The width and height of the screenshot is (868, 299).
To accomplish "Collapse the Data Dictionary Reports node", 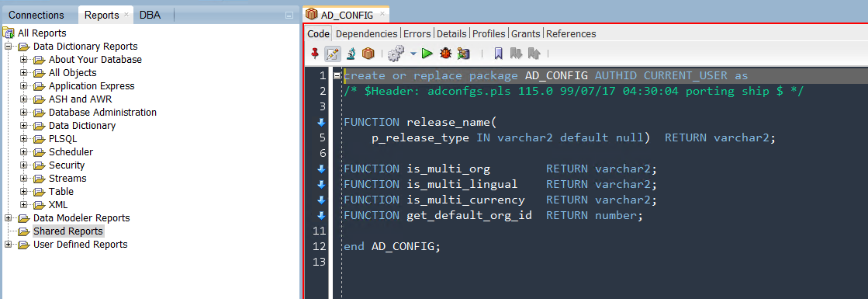I will pos(8,47).
